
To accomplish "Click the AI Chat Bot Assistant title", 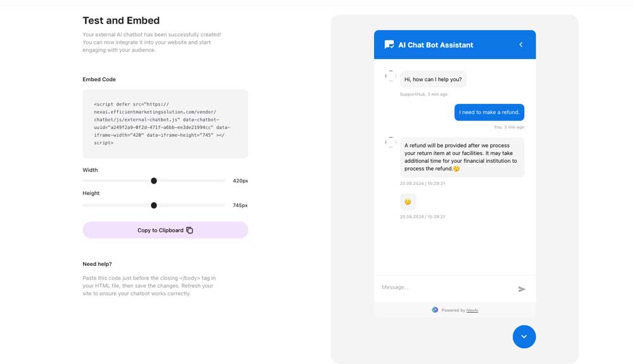I will [436, 45].
